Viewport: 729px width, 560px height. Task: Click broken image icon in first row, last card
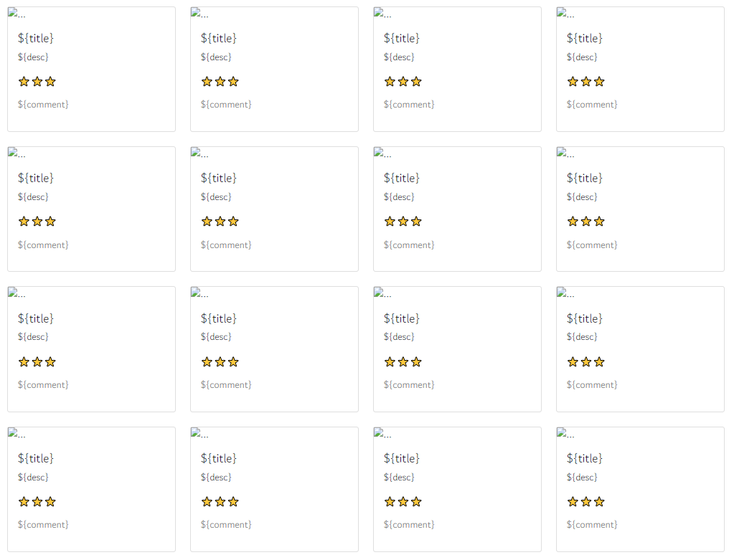[562, 12]
